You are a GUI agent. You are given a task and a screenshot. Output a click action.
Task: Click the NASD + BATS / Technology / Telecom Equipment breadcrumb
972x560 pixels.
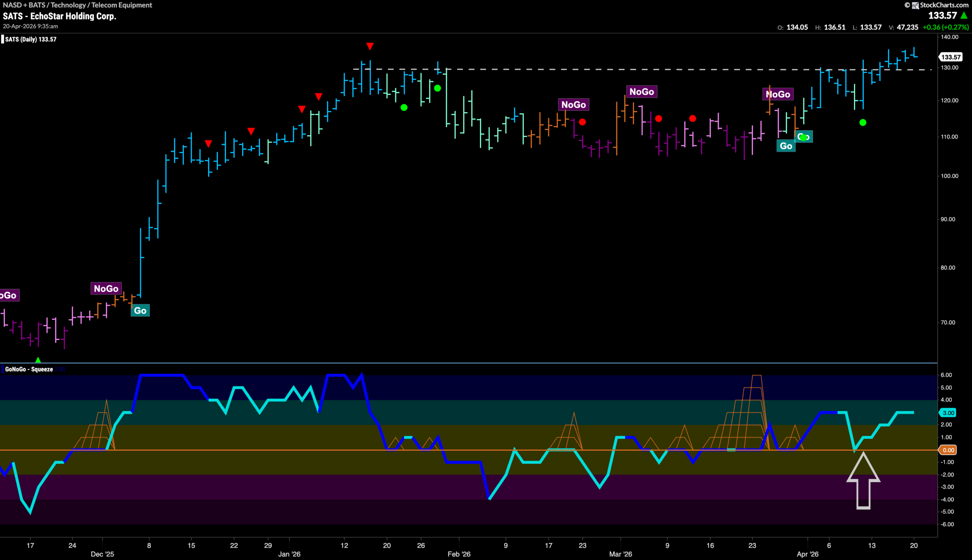[x=77, y=5]
